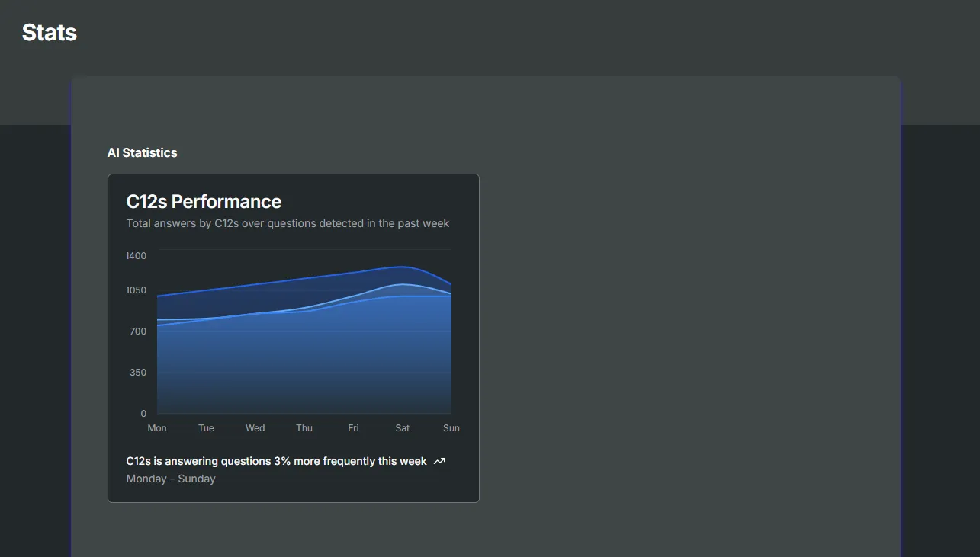Image resolution: width=980 pixels, height=557 pixels.
Task: Click the chart subtitle about total answers
Action: (288, 223)
